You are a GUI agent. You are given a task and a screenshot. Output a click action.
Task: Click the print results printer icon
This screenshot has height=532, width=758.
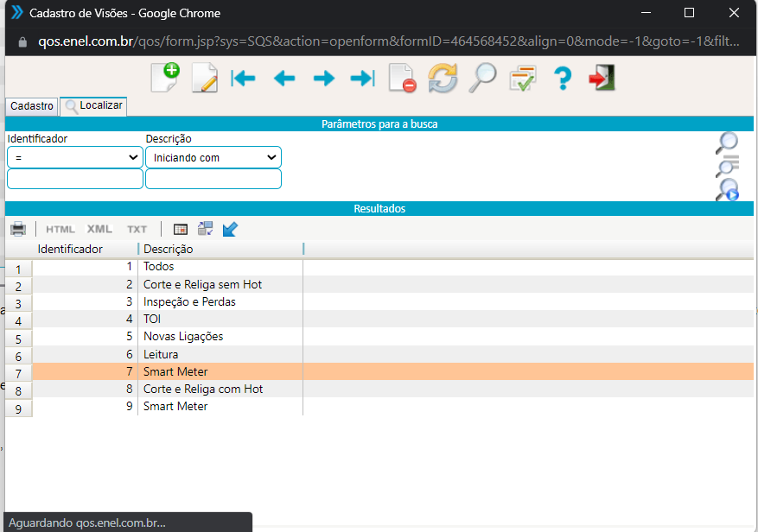coord(18,229)
